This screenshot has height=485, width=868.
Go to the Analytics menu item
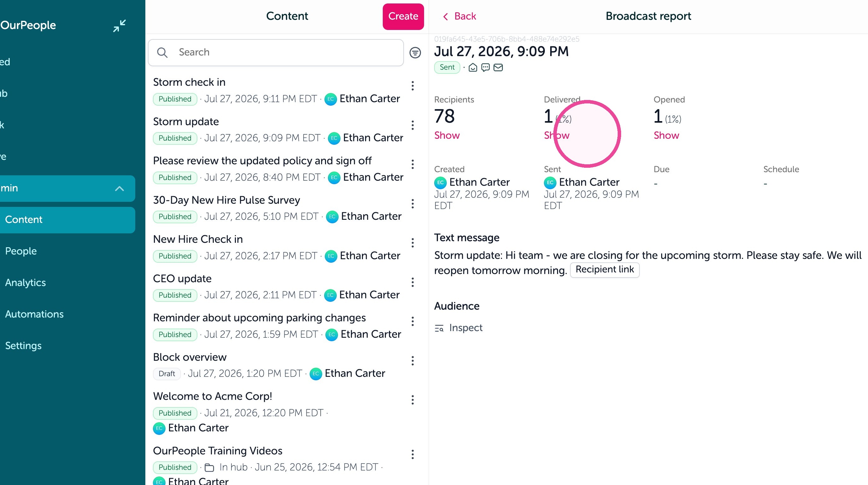tap(25, 283)
